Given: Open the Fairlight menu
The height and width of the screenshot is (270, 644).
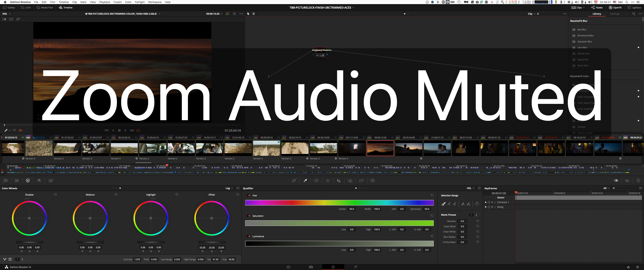Looking at the screenshot, I should (x=140, y=2).
